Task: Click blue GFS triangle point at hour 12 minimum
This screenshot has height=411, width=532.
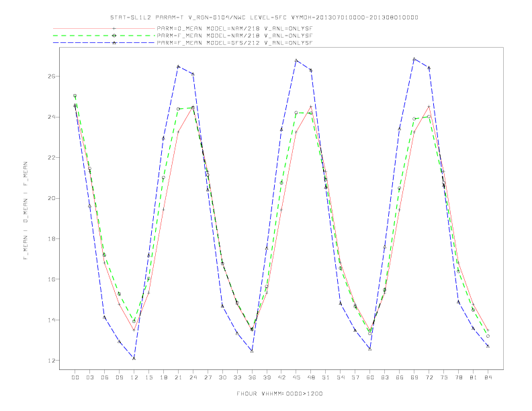Action: tap(134, 358)
